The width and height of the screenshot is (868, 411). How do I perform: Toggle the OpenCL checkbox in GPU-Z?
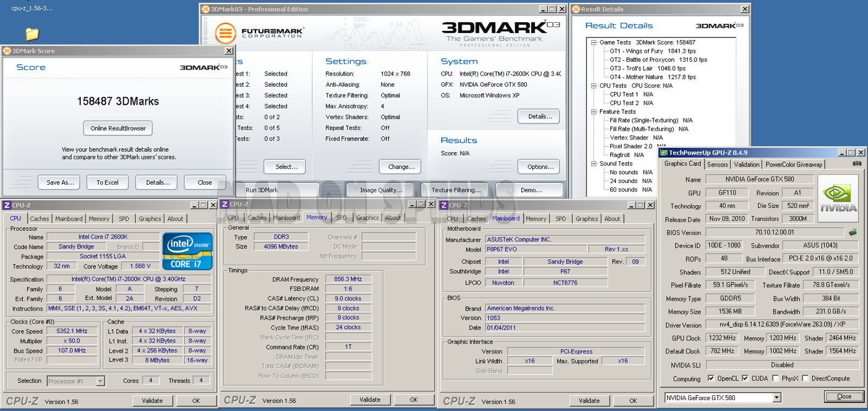click(x=711, y=378)
